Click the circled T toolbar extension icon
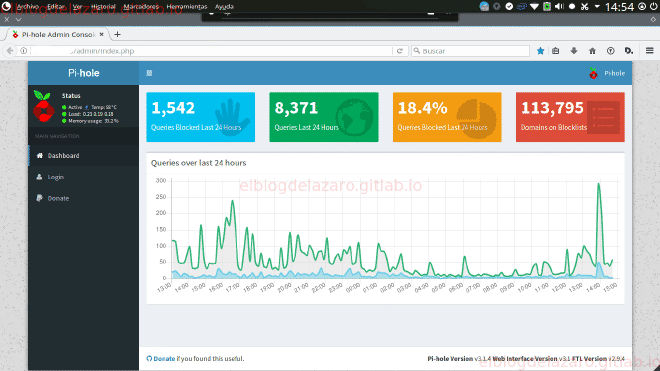The width and height of the screenshot is (660, 371). (610, 51)
